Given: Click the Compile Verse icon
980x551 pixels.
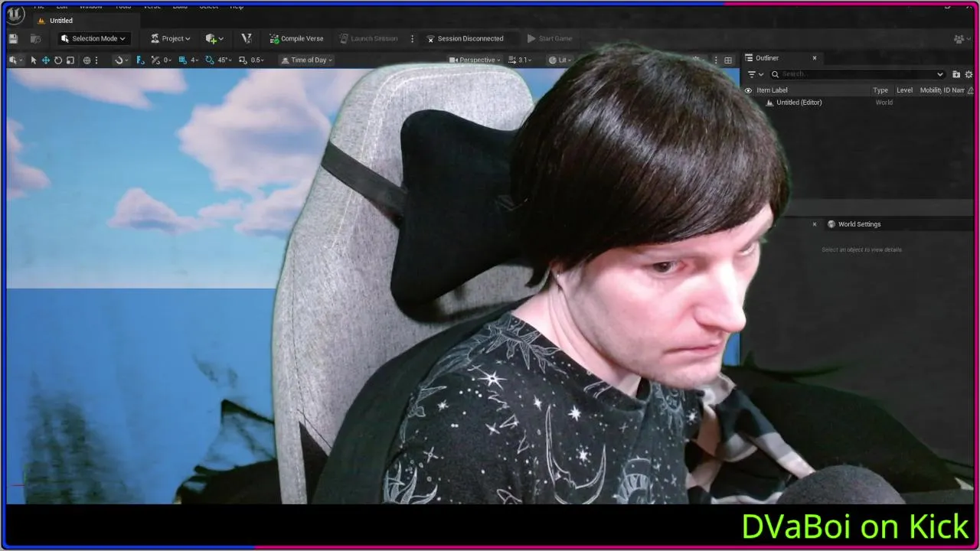Looking at the screenshot, I should tap(274, 38).
